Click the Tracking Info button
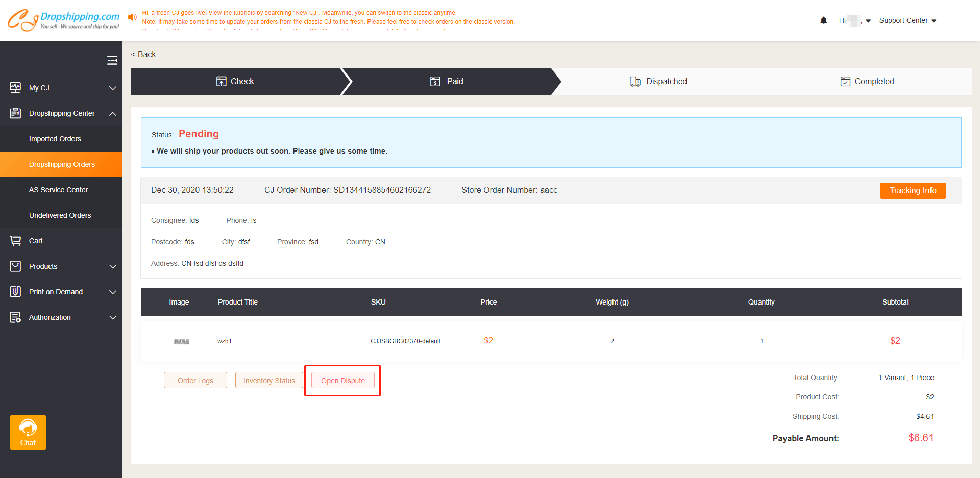This screenshot has height=478, width=980. (913, 191)
